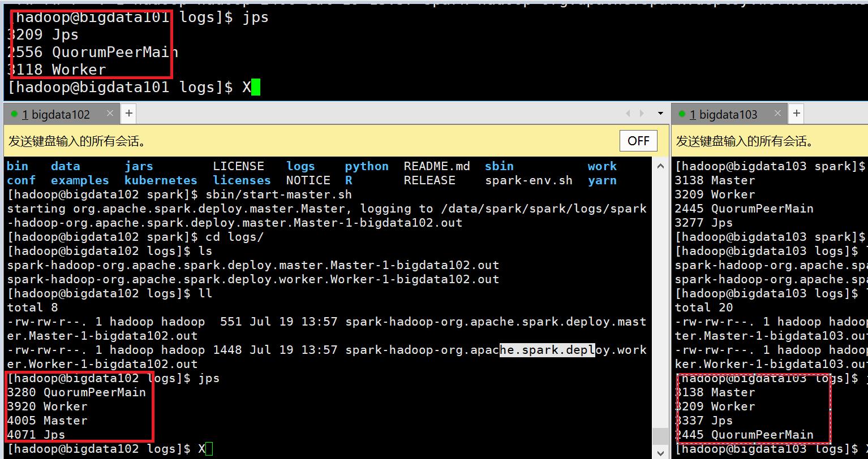
Task: Click the 'python' directory name in listing
Action: pos(367,166)
